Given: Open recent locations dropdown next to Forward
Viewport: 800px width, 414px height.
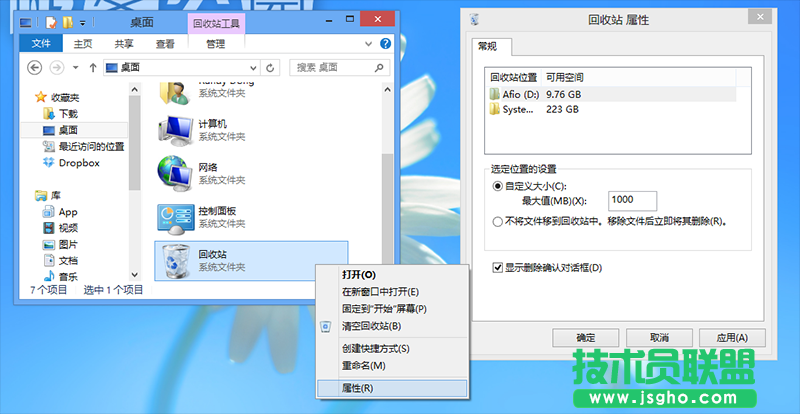Looking at the screenshot, I should click(x=76, y=67).
